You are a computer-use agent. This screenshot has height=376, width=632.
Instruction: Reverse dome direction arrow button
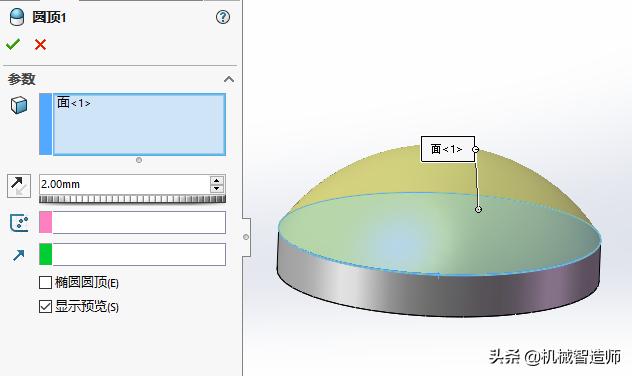19,186
